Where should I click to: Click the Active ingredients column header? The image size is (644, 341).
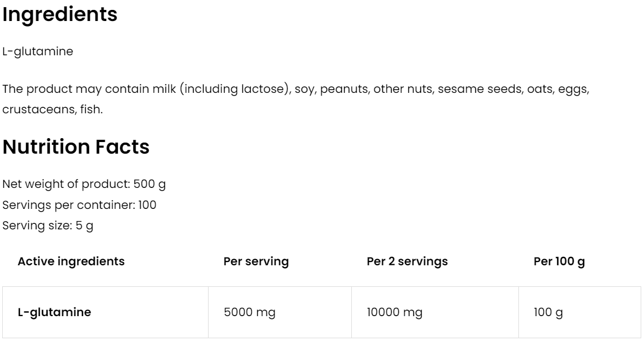pyautogui.click(x=71, y=261)
